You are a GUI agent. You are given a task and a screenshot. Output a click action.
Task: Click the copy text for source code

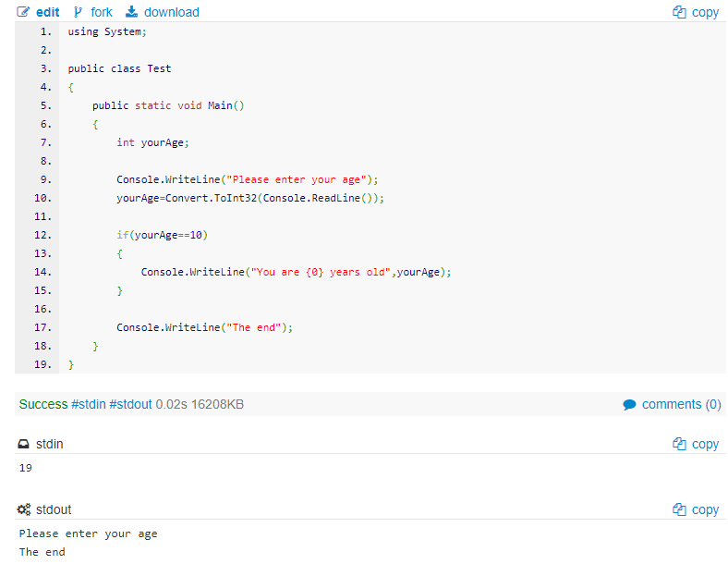click(x=705, y=13)
